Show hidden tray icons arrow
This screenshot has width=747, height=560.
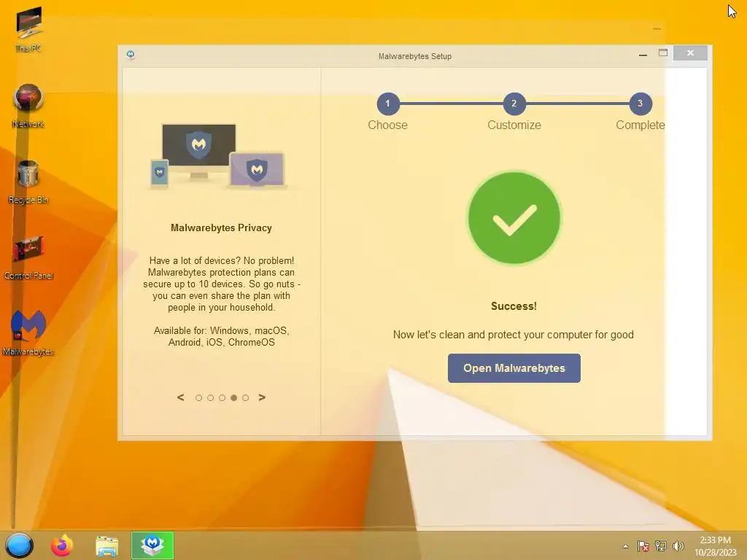(625, 546)
